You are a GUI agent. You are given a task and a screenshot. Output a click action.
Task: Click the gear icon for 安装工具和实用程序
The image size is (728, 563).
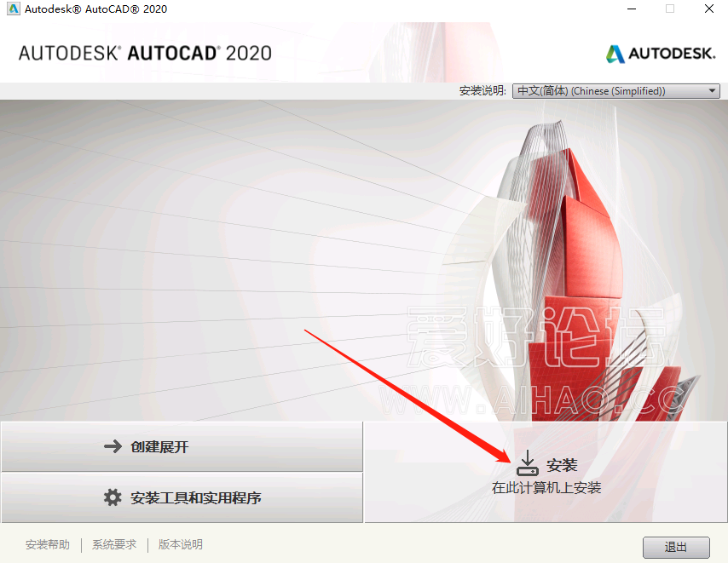coord(113,497)
